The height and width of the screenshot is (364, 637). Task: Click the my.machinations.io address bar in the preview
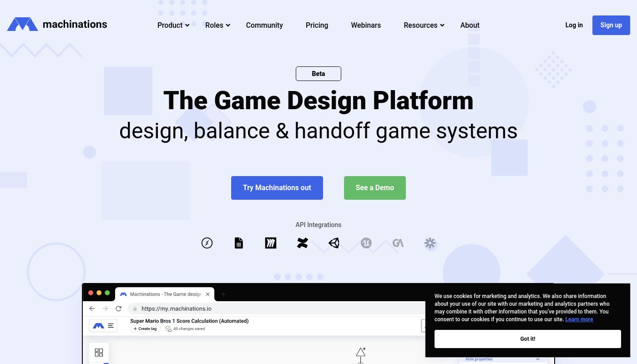[278, 308]
